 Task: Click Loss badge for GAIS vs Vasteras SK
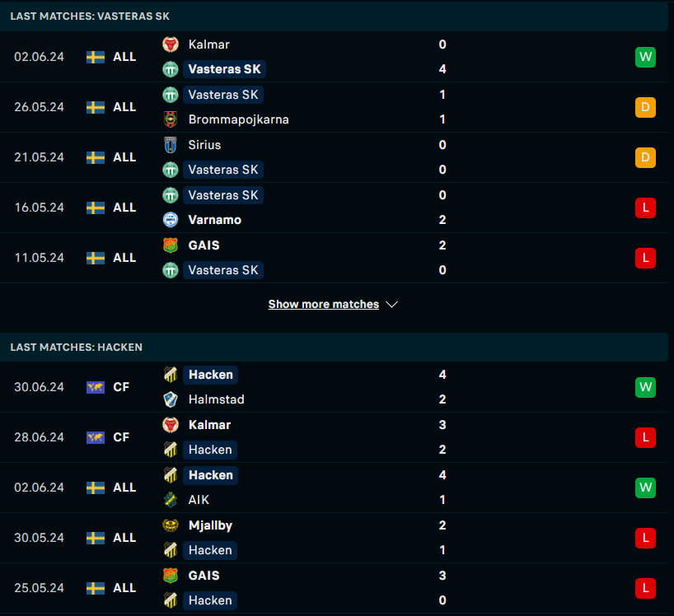pyautogui.click(x=645, y=258)
